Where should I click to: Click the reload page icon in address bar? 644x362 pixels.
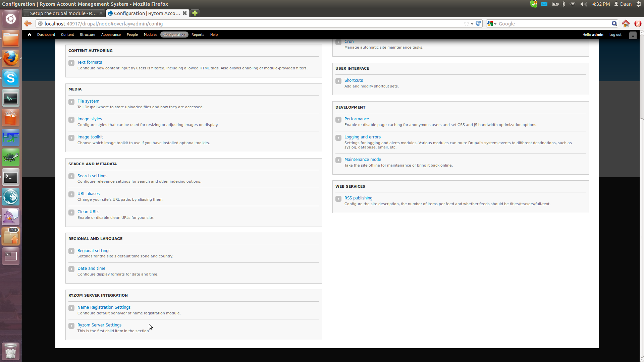click(x=478, y=23)
